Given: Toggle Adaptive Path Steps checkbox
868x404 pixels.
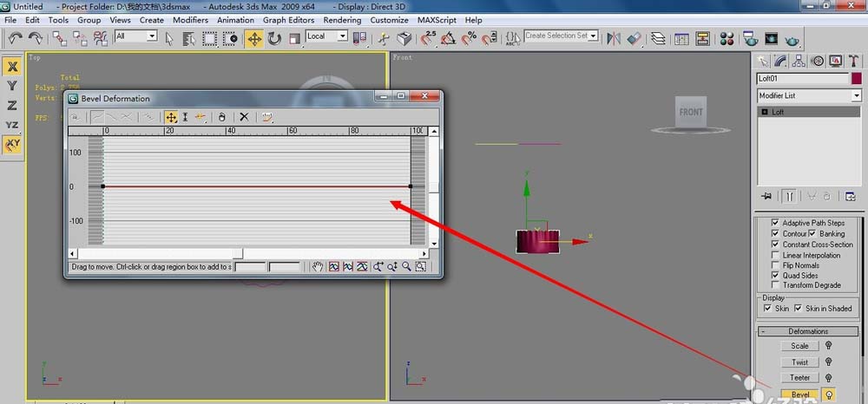Looking at the screenshot, I should pos(775,223).
